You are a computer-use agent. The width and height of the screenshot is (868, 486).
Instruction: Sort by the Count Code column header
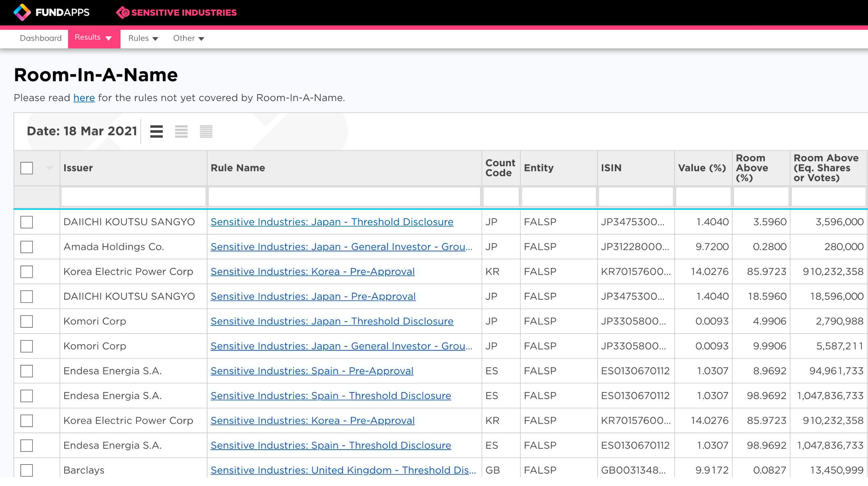(x=501, y=168)
